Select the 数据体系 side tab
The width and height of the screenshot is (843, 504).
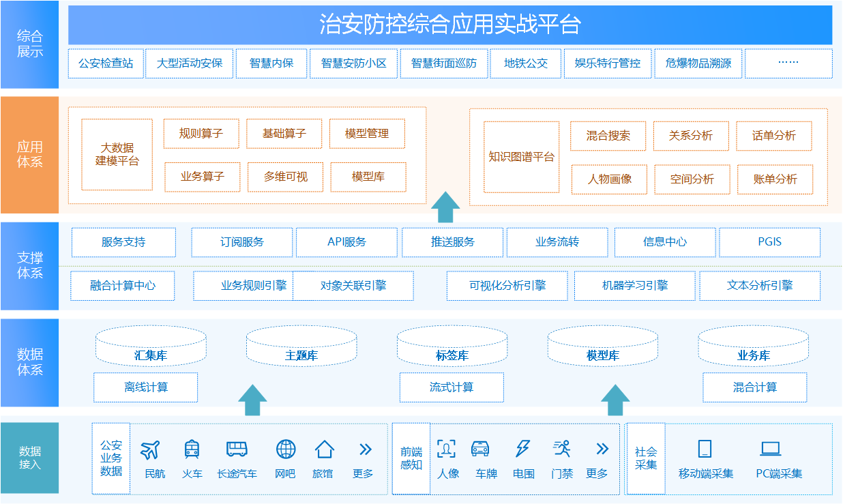[x=30, y=362]
